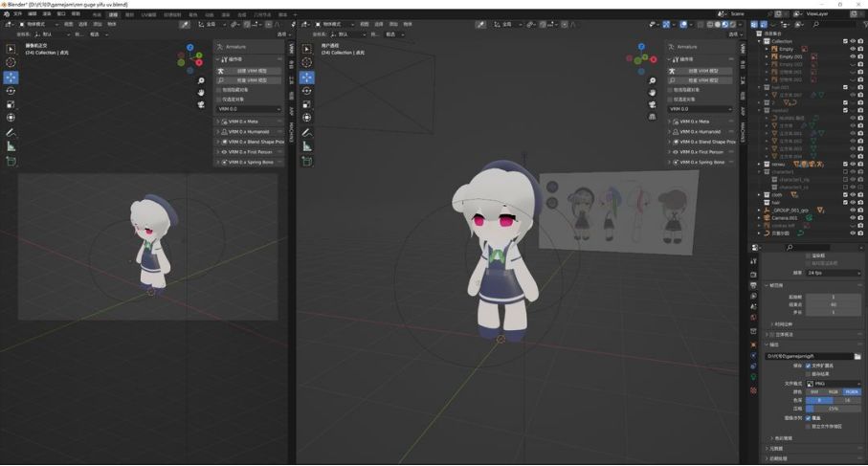
Task: Toggle the file extensions checkbox
Action: coord(809,366)
